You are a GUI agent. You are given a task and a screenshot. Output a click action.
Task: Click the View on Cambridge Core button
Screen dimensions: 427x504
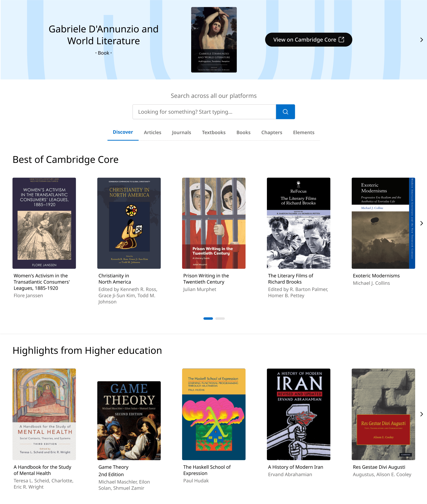(308, 40)
